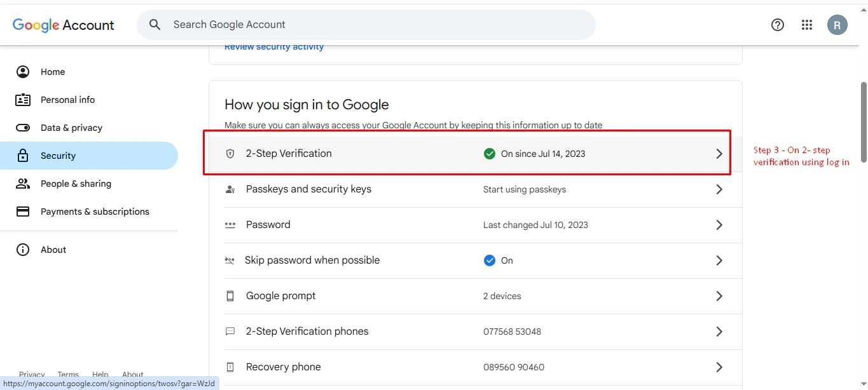
Task: Click the Google prompt phone icon
Action: (230, 296)
